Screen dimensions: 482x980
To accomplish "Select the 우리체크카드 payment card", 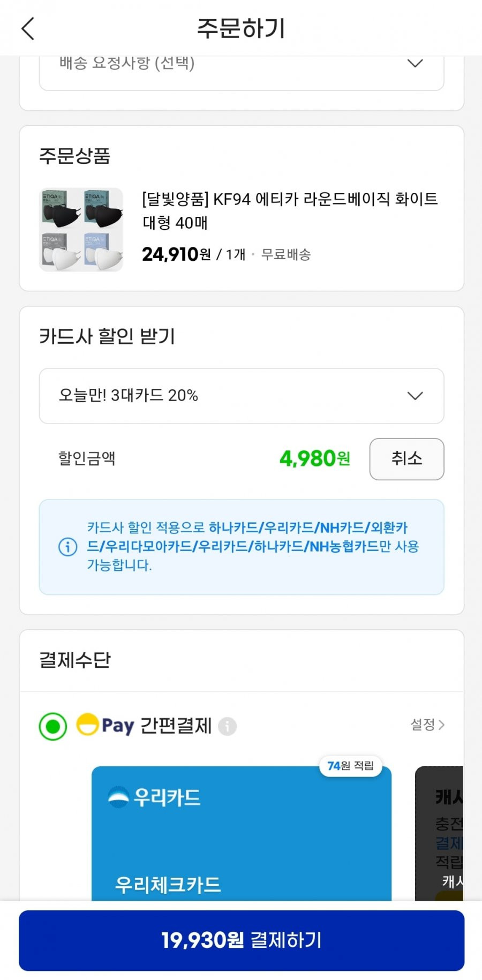I will pos(242,833).
